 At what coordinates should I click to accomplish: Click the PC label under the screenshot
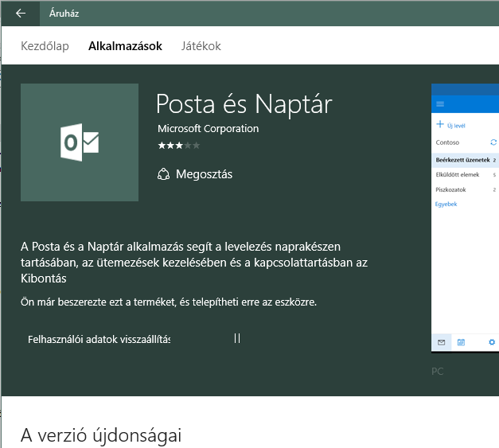pos(438,372)
